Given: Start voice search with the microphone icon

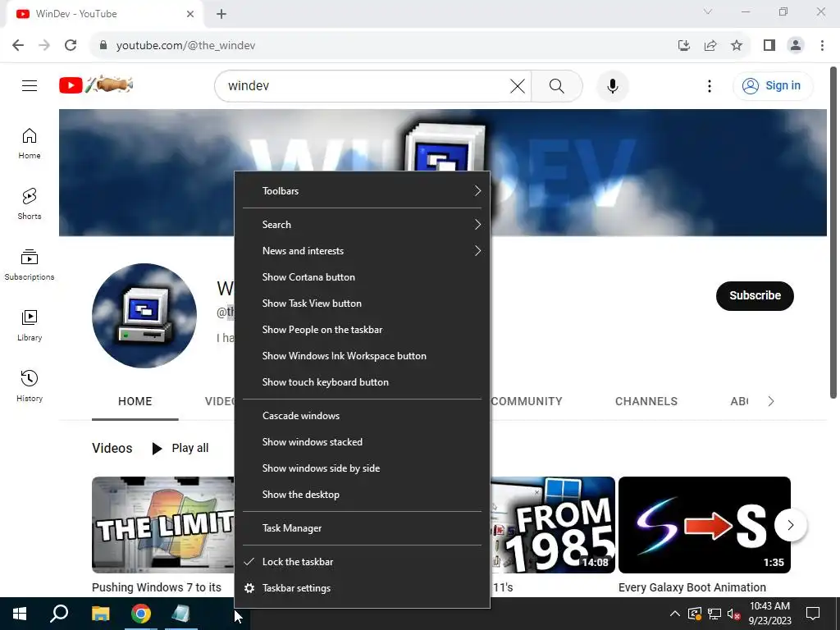Looking at the screenshot, I should (x=612, y=85).
